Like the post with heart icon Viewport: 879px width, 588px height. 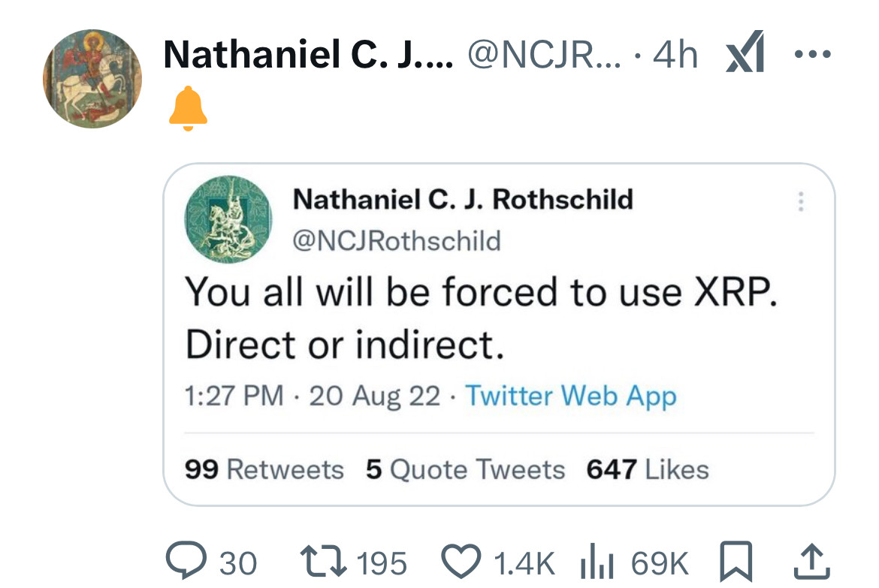459,561
